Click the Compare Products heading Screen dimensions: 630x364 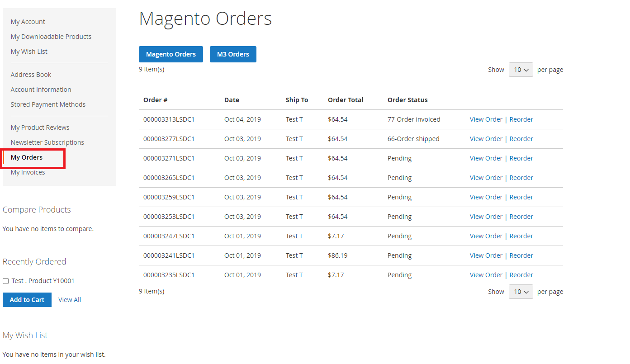[x=37, y=210]
